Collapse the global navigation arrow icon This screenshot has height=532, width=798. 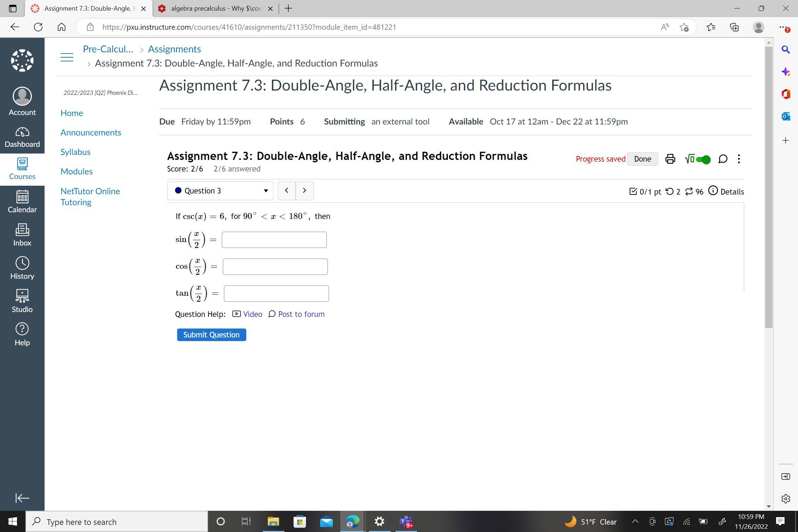tap(22, 498)
